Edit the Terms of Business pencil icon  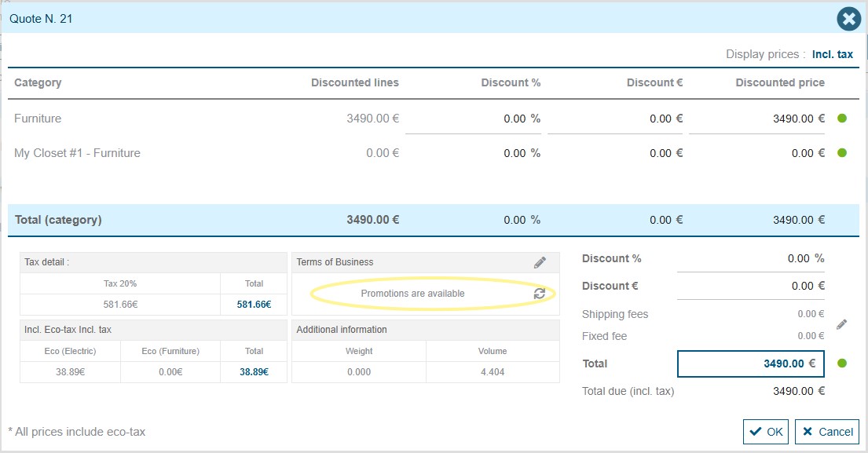point(540,262)
